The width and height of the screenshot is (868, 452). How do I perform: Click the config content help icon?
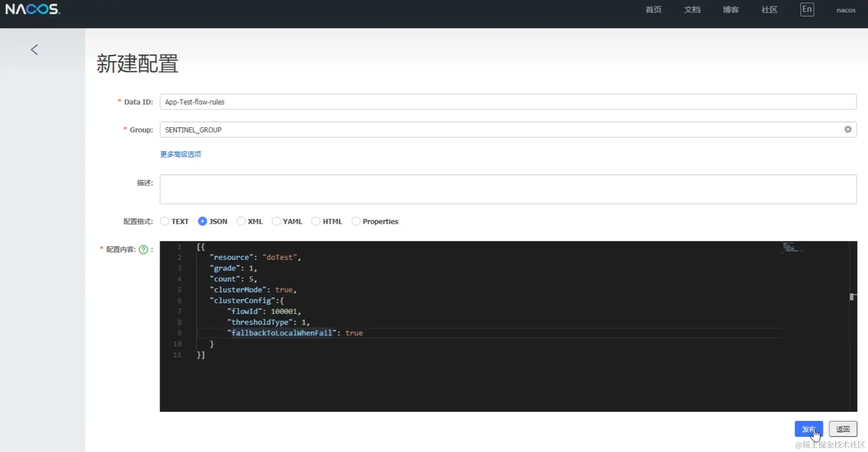click(x=143, y=249)
